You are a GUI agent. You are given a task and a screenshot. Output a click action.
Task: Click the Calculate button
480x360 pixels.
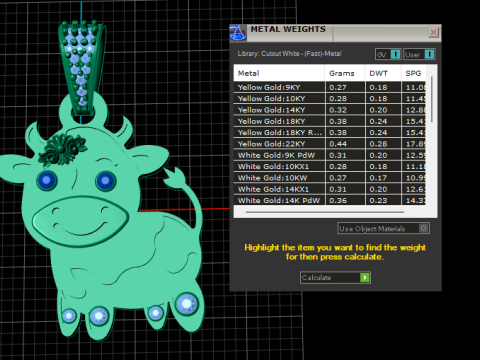[335, 277]
